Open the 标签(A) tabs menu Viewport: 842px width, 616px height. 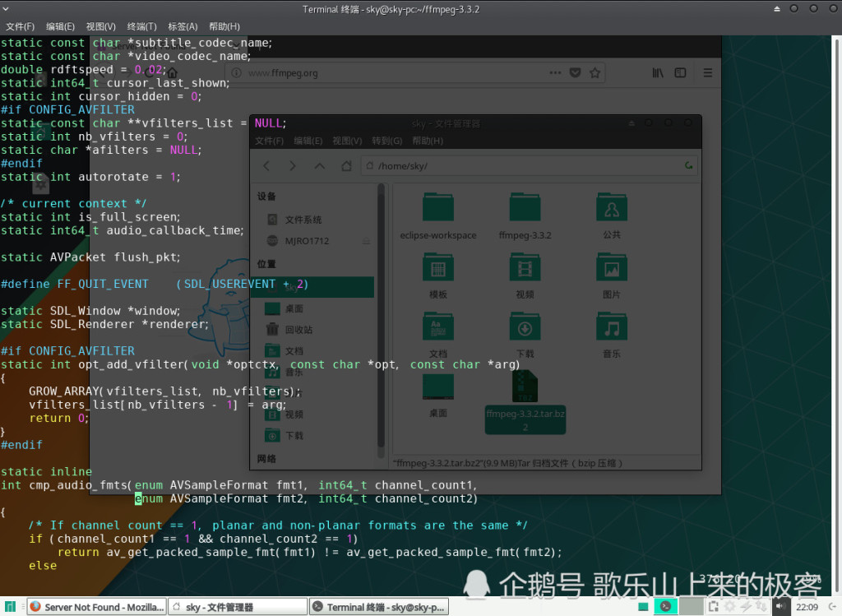[x=183, y=26]
